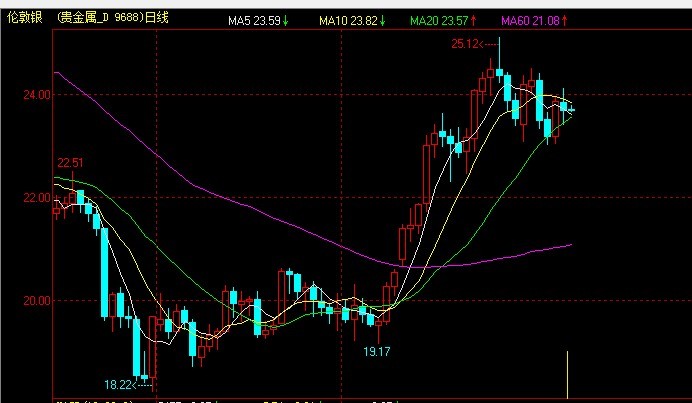This screenshot has width=692, height=403.
Task: Click the green down arrow beside MA10
Action: pos(383,20)
